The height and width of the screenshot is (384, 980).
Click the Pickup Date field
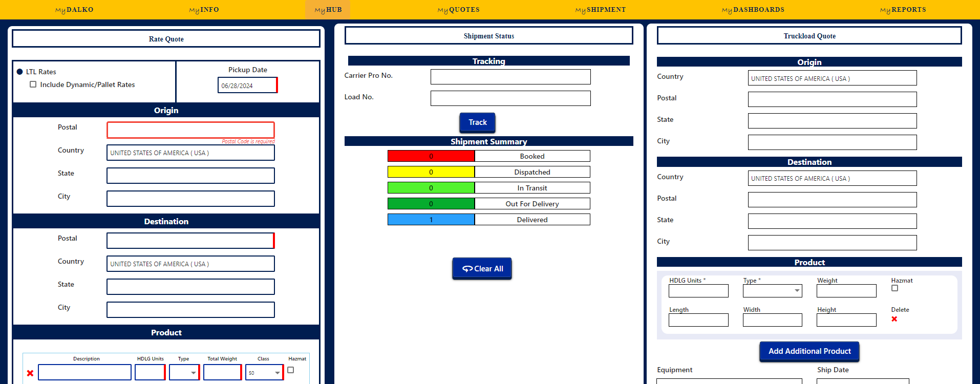248,86
